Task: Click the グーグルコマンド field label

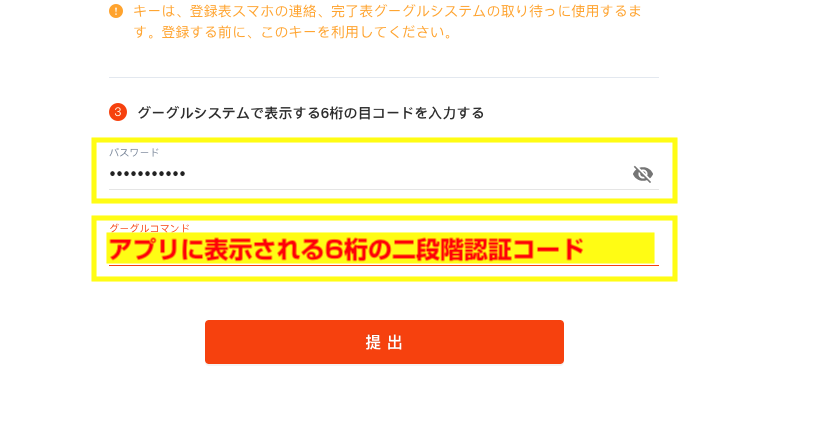Action: tap(150, 228)
